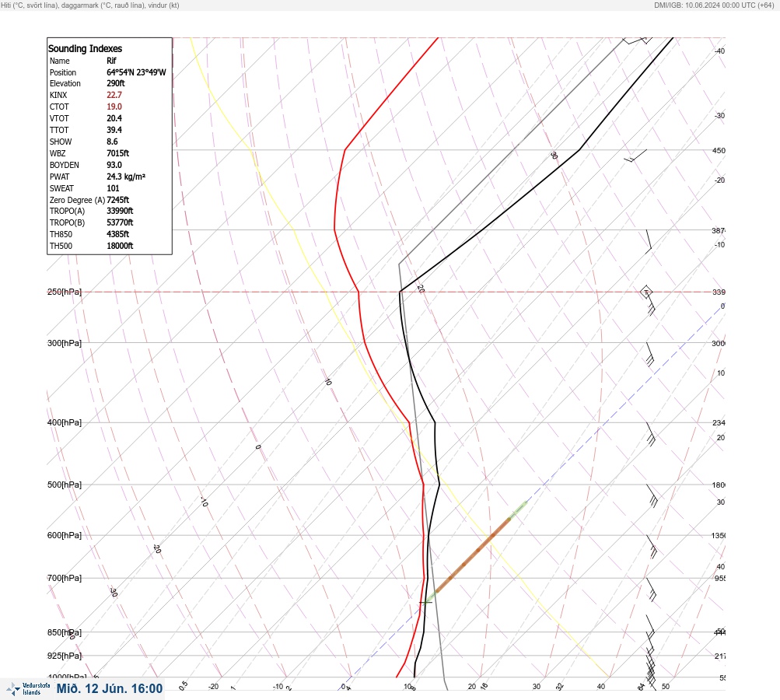This screenshot has width=780, height=700.
Task: Select the TH850 value 4385ft
Action: [x=118, y=234]
